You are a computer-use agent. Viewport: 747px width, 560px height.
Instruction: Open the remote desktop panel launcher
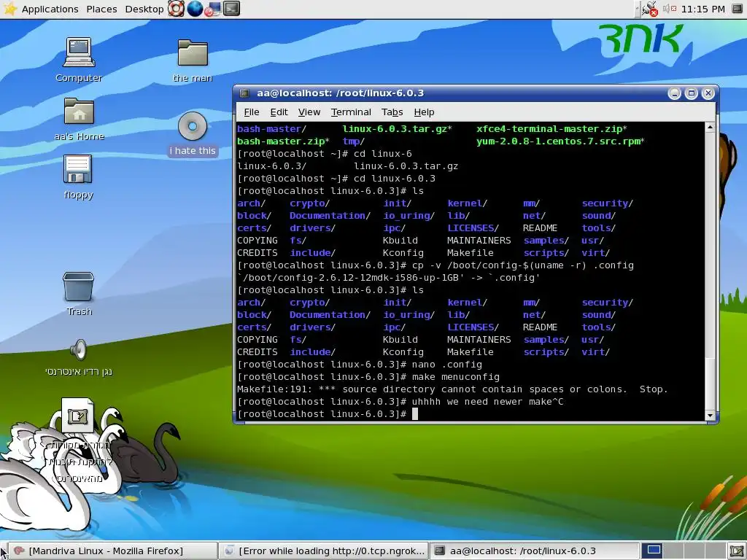click(x=213, y=9)
